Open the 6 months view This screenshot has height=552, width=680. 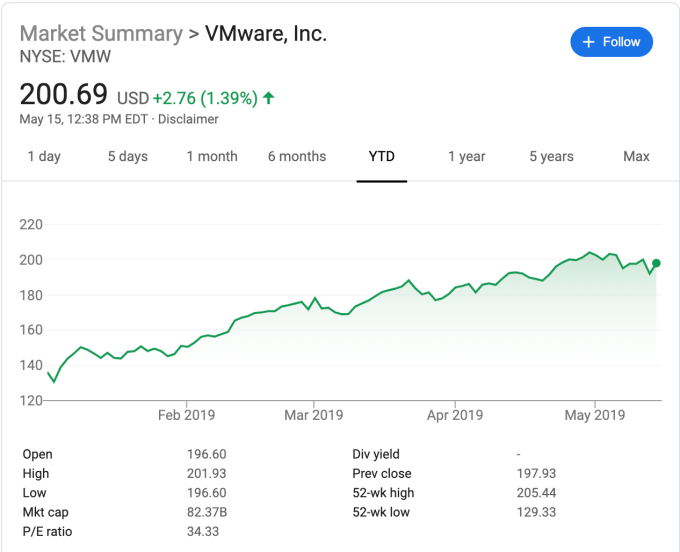(297, 156)
